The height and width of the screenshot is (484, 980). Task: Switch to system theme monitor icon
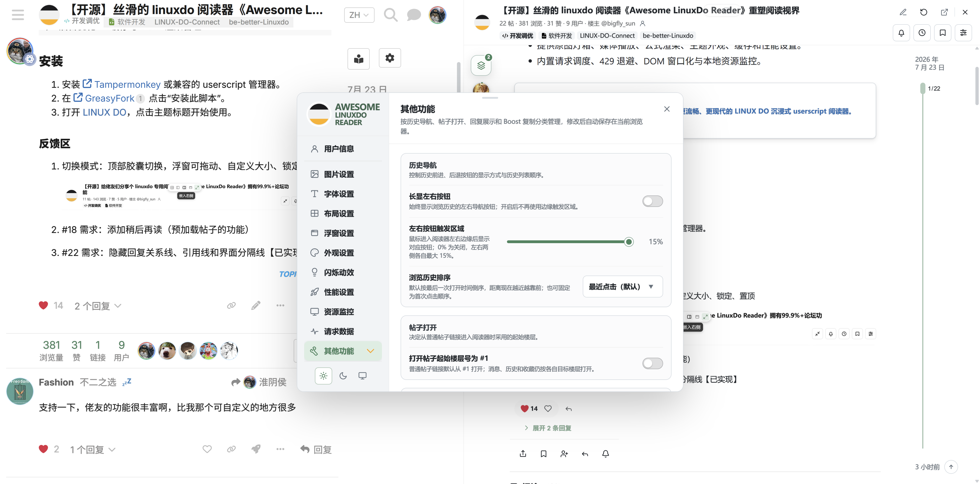(362, 376)
